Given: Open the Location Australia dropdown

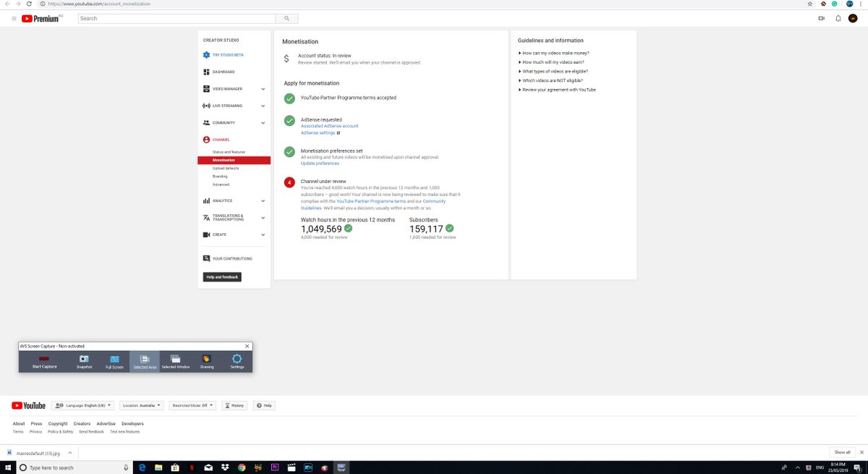Looking at the screenshot, I should coord(142,405).
